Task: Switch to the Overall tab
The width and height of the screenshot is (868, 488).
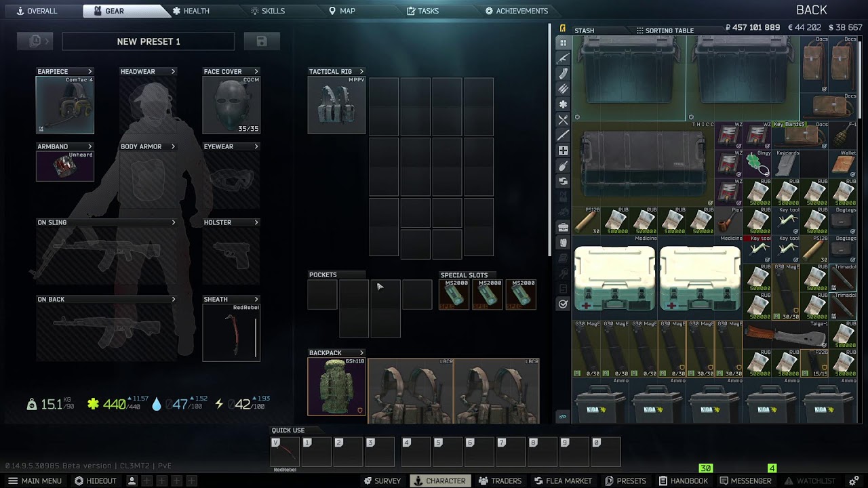Action: [38, 11]
